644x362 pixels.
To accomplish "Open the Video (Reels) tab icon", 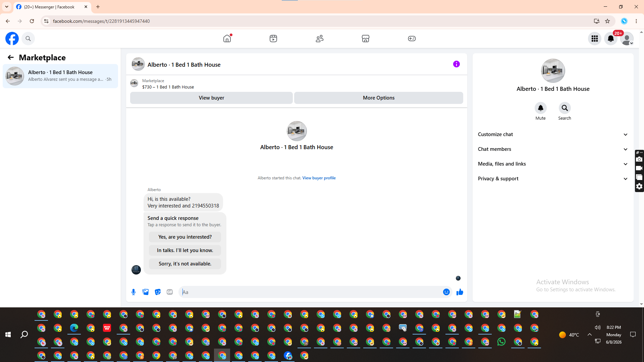I will click(273, 39).
